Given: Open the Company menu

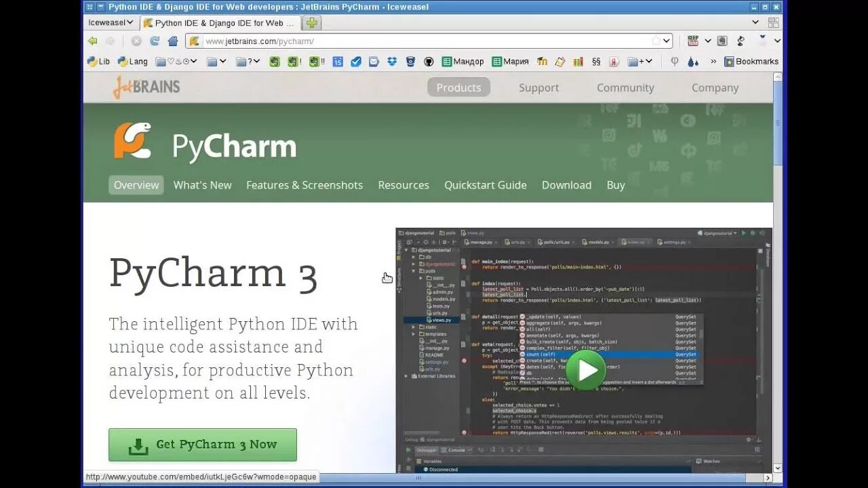Looking at the screenshot, I should click(x=715, y=87).
